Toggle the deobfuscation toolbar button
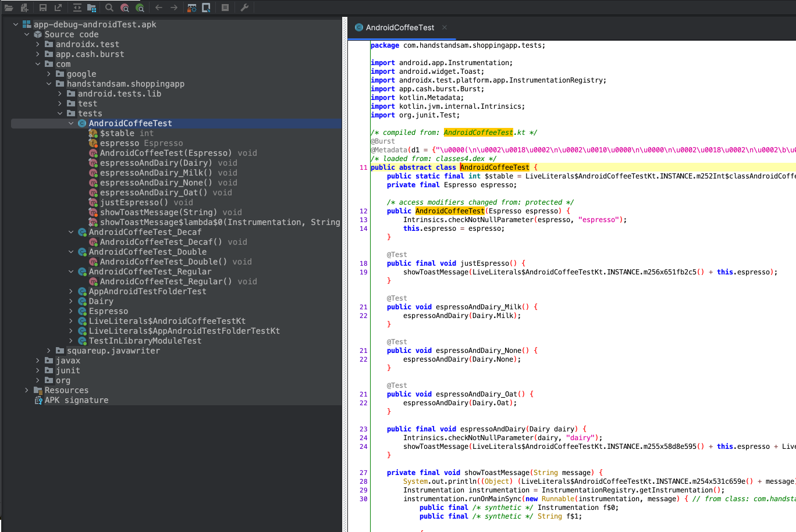 191,8
